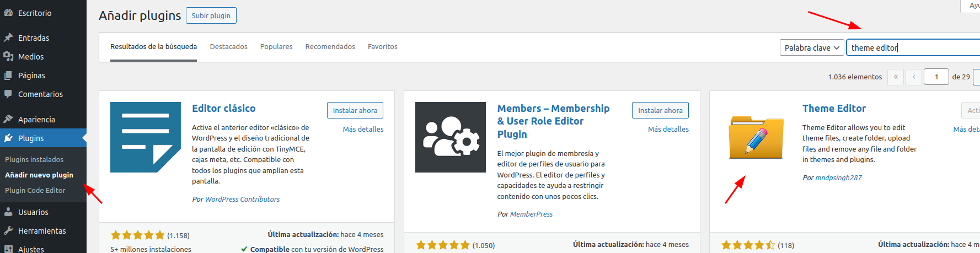Click the Plugins plug icon

click(x=8, y=138)
